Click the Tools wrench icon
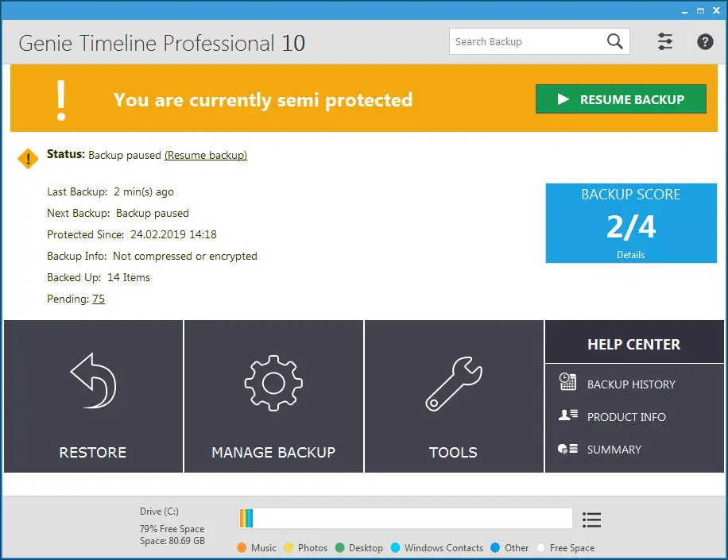728x560 pixels. coord(454,383)
